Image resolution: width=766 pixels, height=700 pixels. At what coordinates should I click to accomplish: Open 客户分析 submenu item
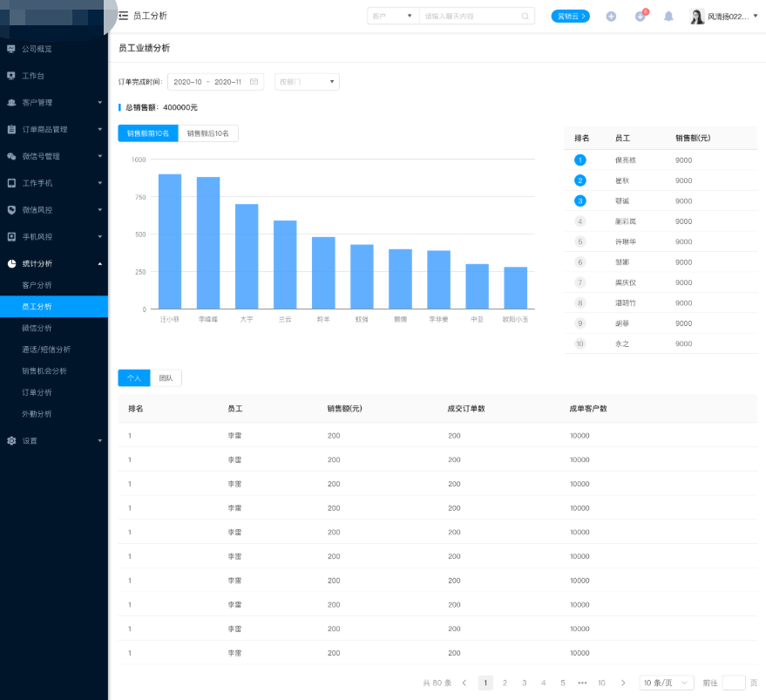(54, 285)
